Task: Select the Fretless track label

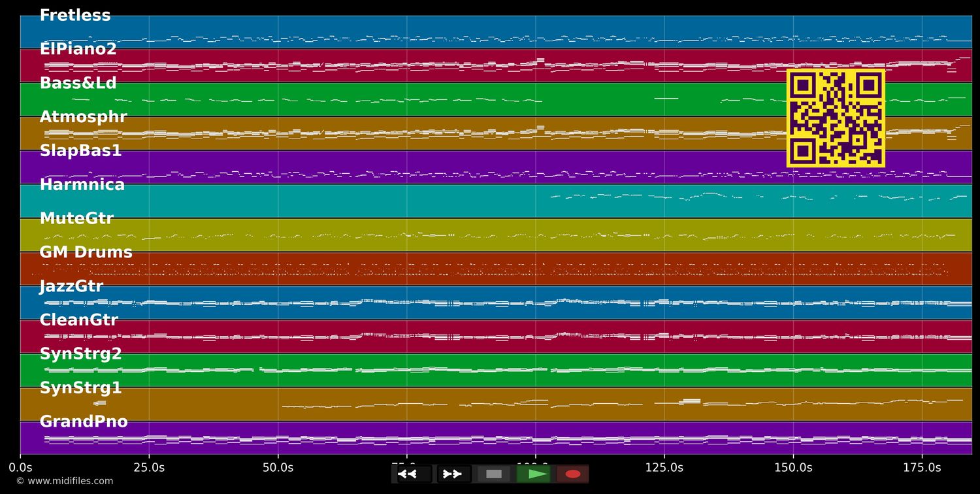Action: point(75,16)
